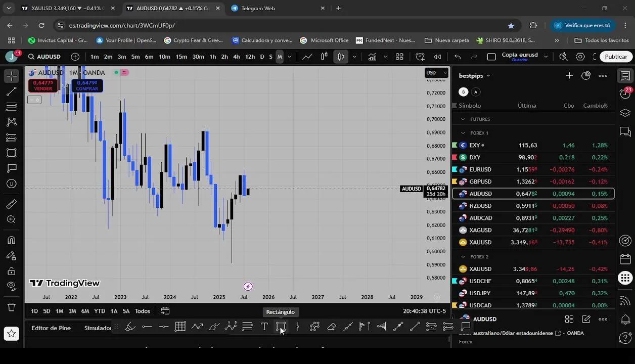Open the Fibonacci tools in left sidebar

pos(11,107)
